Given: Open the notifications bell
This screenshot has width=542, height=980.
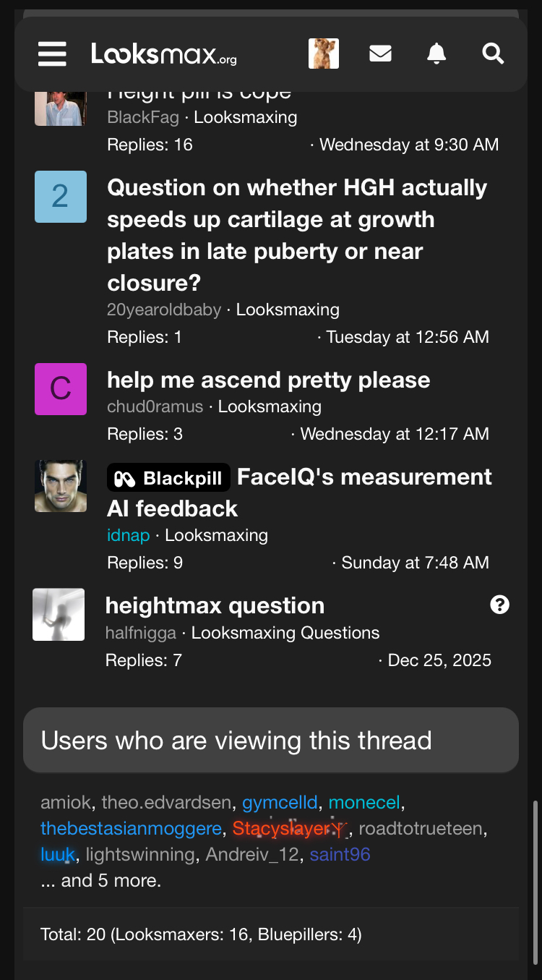Looking at the screenshot, I should 436,54.
